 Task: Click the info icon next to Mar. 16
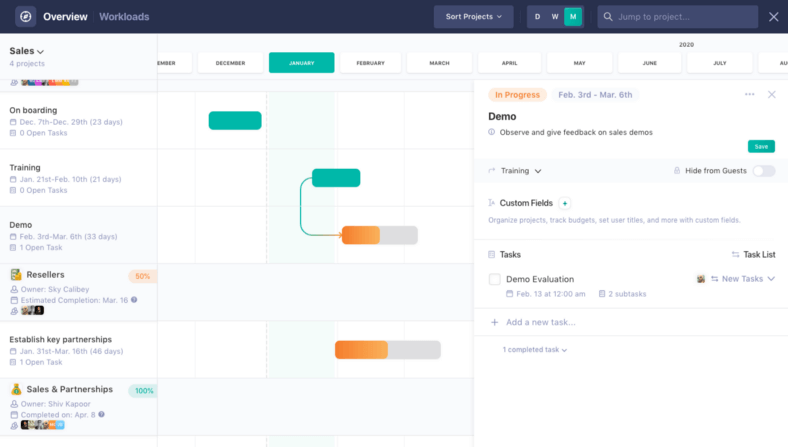pos(134,300)
